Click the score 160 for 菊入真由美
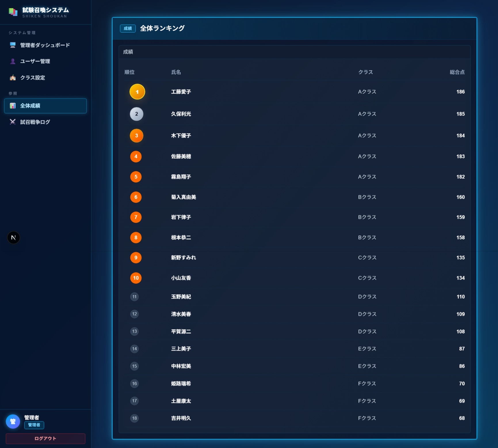The height and width of the screenshot is (448, 498). [461, 197]
